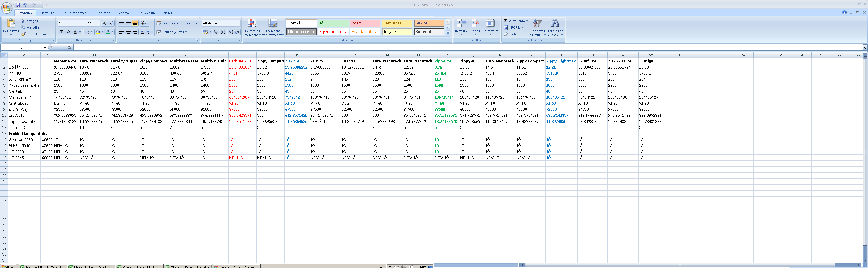Switch to the Korrektúra tab
This screenshot has width=868, height=268.
(x=147, y=13)
